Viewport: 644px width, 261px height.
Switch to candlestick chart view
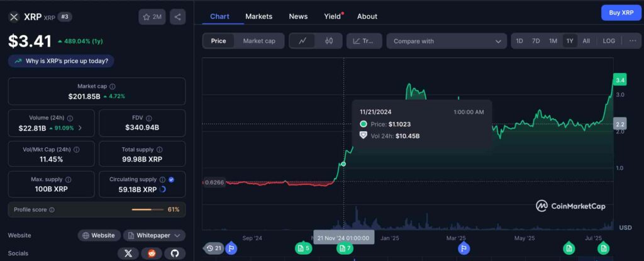328,41
